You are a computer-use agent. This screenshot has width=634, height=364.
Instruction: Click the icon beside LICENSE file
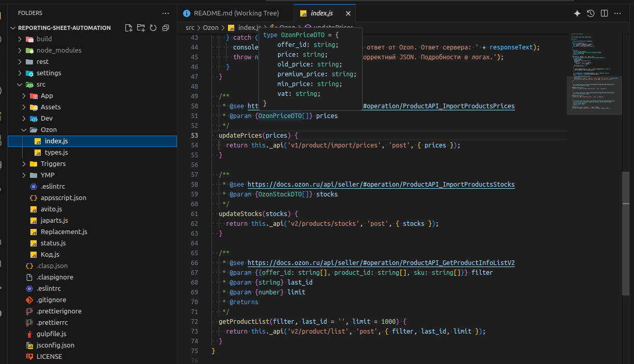[29, 357]
